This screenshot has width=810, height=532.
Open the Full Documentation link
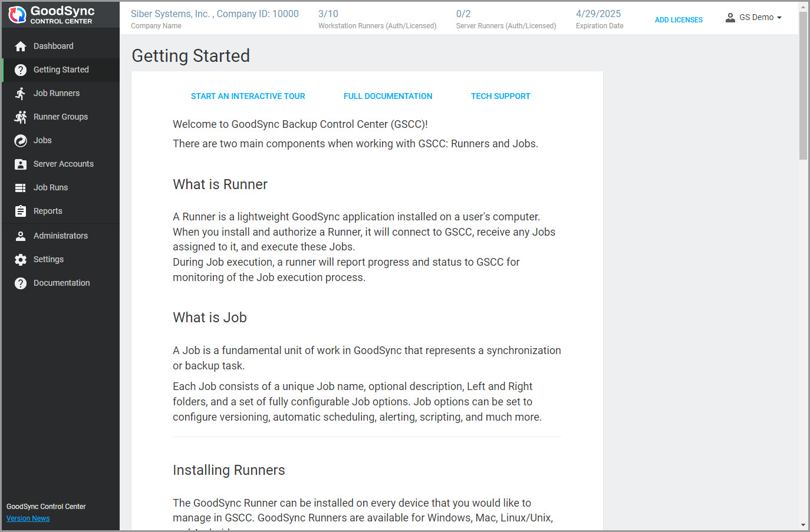388,96
